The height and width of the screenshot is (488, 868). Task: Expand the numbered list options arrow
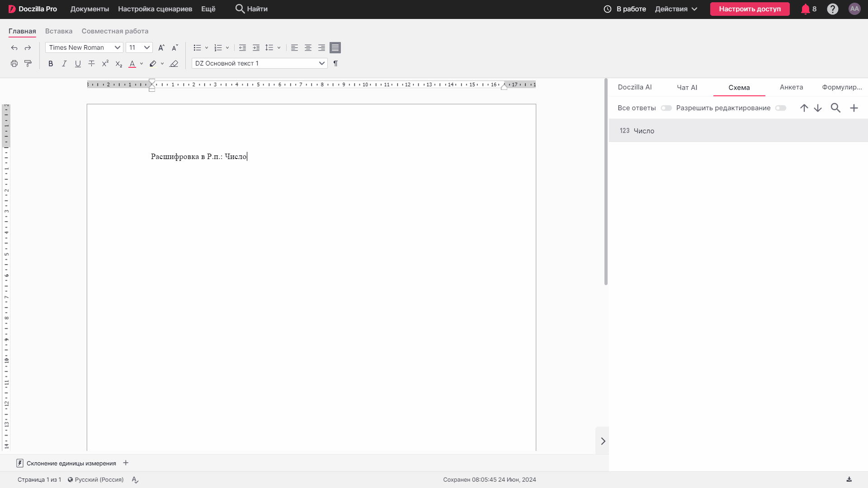(227, 48)
